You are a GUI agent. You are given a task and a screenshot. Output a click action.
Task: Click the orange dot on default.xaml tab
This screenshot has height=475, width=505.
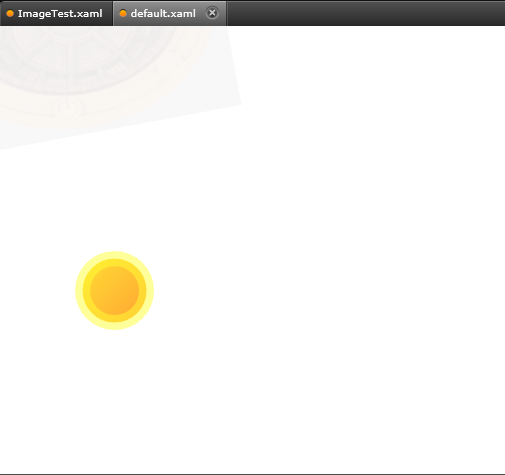coord(123,13)
